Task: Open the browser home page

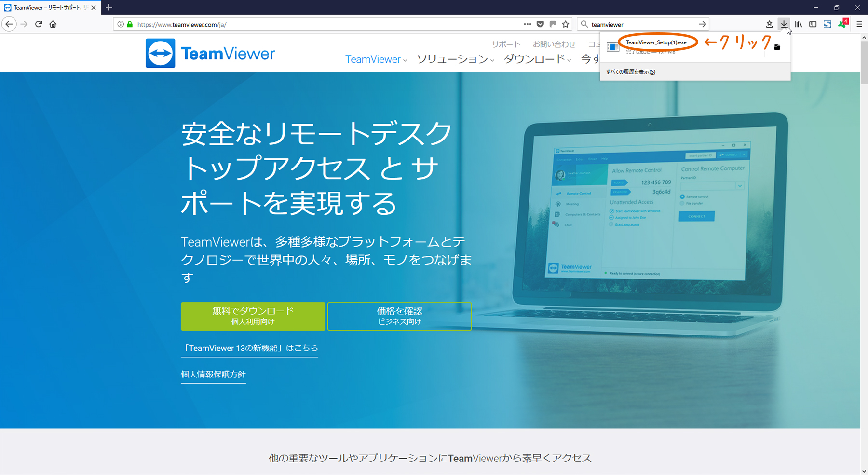Action: pyautogui.click(x=53, y=24)
